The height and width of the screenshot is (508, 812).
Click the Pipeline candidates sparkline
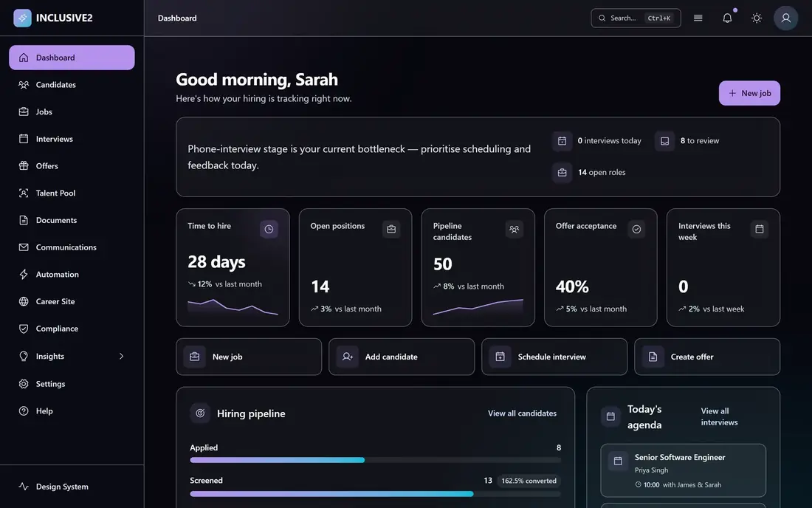(478, 306)
